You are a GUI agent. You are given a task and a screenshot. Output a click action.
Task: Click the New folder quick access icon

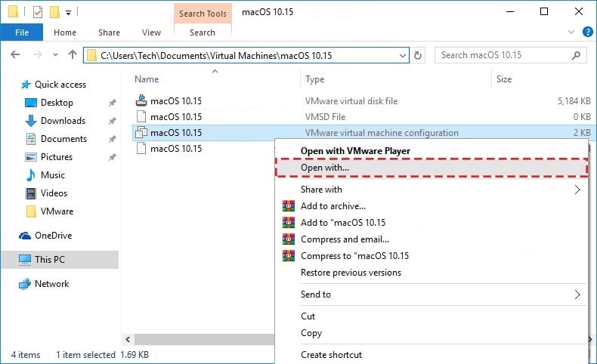[x=55, y=12]
